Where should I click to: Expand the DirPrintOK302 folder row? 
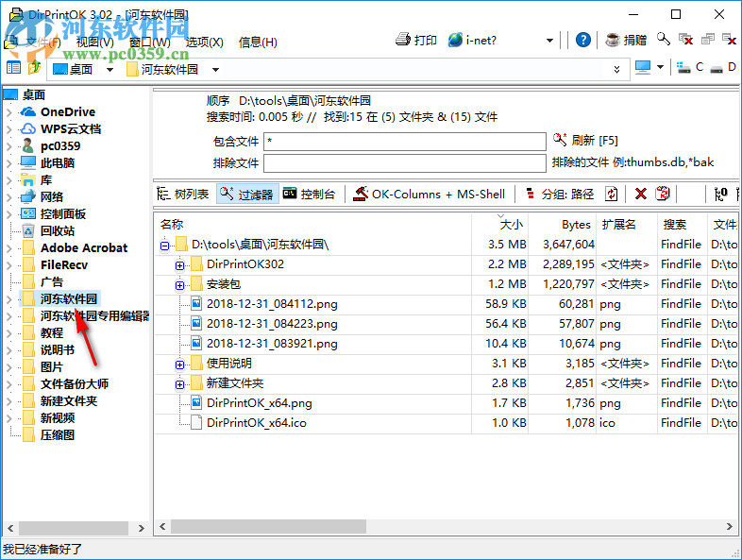[179, 265]
